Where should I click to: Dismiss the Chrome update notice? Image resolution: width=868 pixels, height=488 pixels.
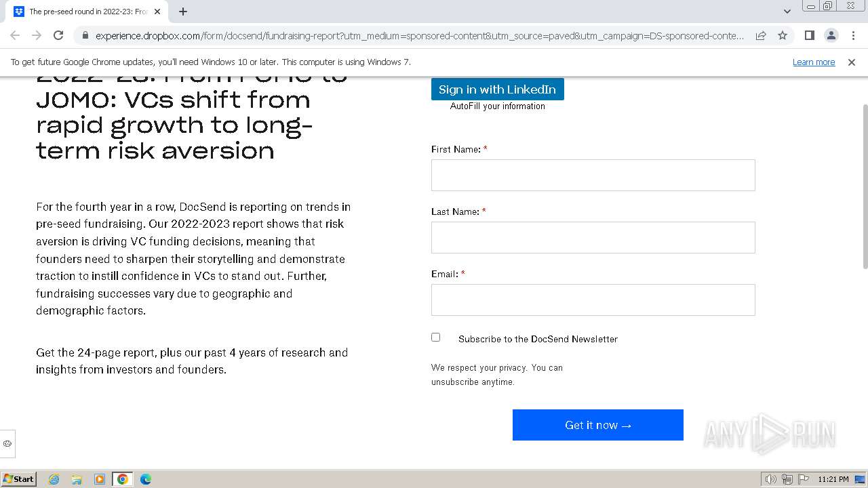point(852,62)
